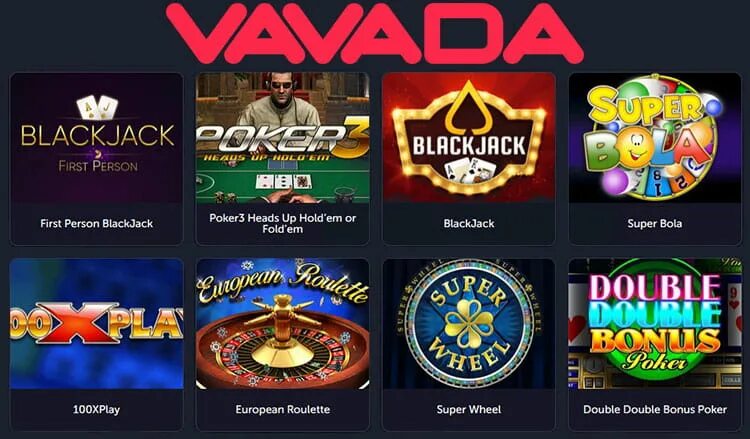Click the "First Person BlackJack" title text

point(97,223)
